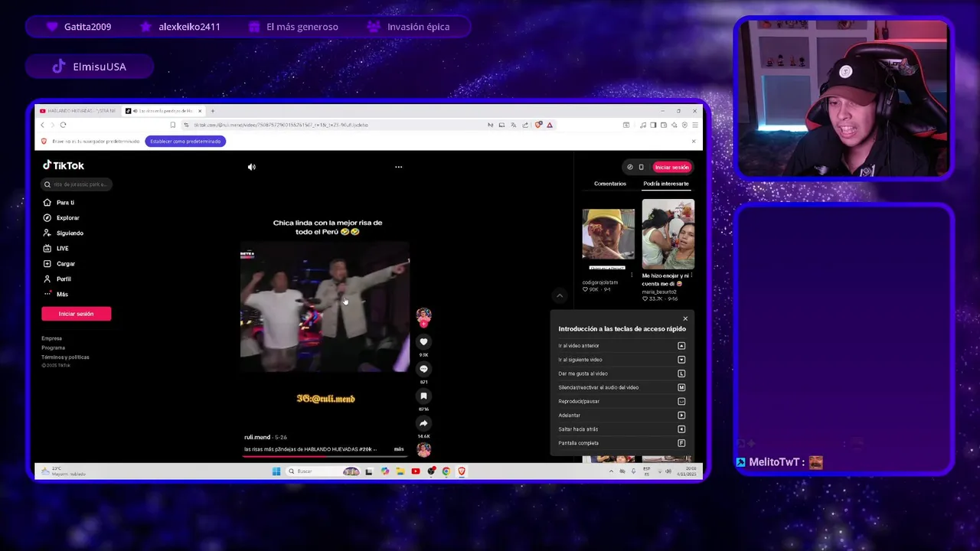The width and height of the screenshot is (980, 551).
Task: Click the TikTok search field
Action: tap(77, 184)
